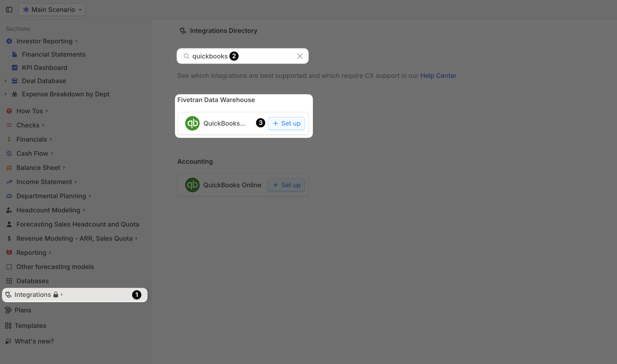Click the Databases grid icon

[9, 281]
